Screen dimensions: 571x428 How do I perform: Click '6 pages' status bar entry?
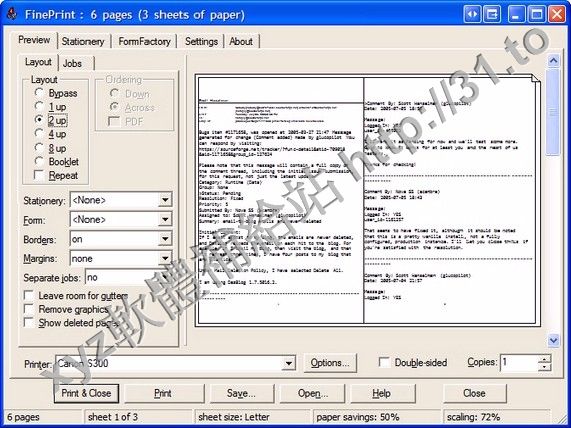(x=23, y=417)
